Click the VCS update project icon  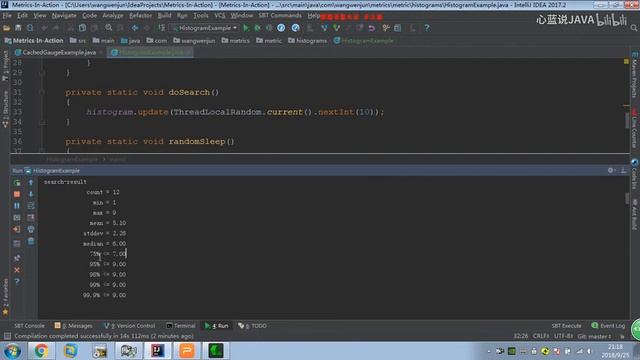pyautogui.click(x=324, y=28)
